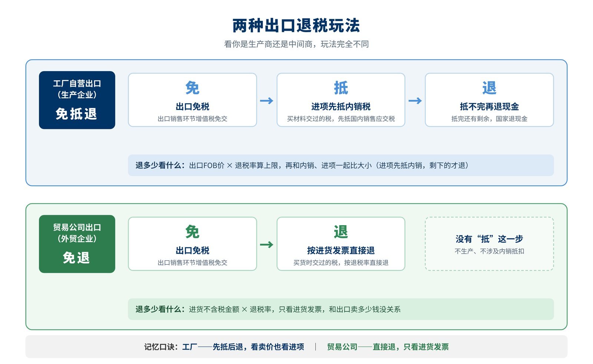Viewport: 593px width, 364px height.
Task: Select the "贸易公司出口" heading in the green card
Action: coord(77,227)
